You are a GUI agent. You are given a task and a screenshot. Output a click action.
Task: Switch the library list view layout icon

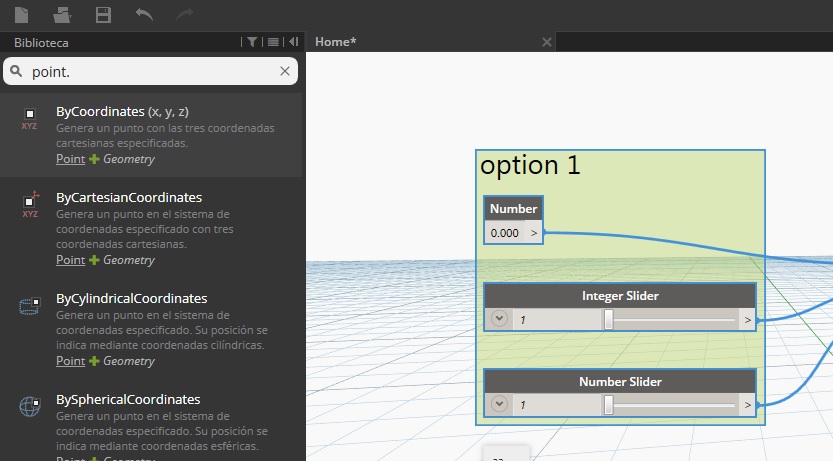(x=273, y=42)
